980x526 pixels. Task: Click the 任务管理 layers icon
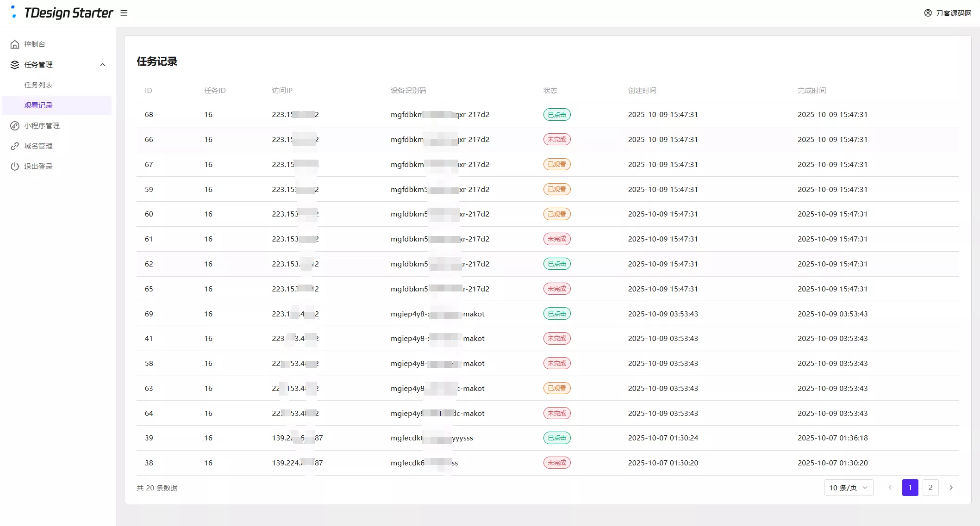tap(14, 64)
